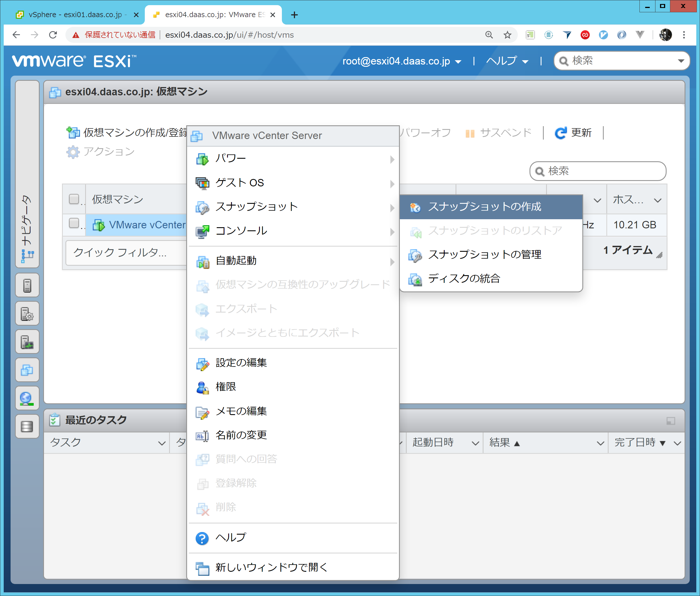Click the gear icon next to アクション
This screenshot has width=700, height=596.
[73, 152]
